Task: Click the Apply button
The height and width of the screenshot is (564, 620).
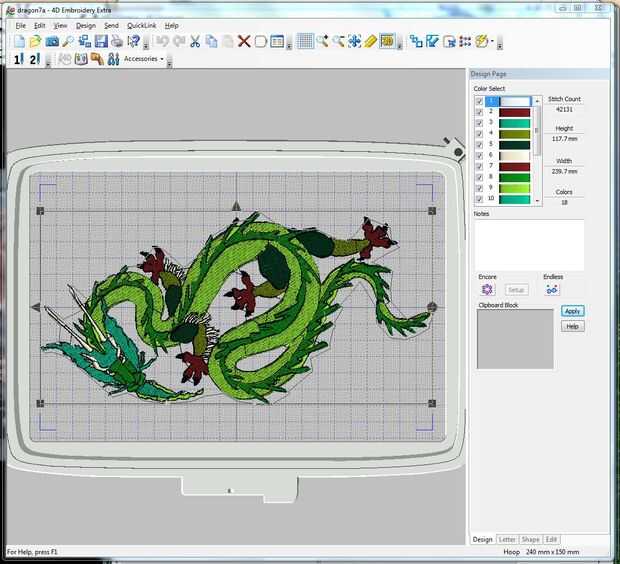Action: [x=572, y=311]
